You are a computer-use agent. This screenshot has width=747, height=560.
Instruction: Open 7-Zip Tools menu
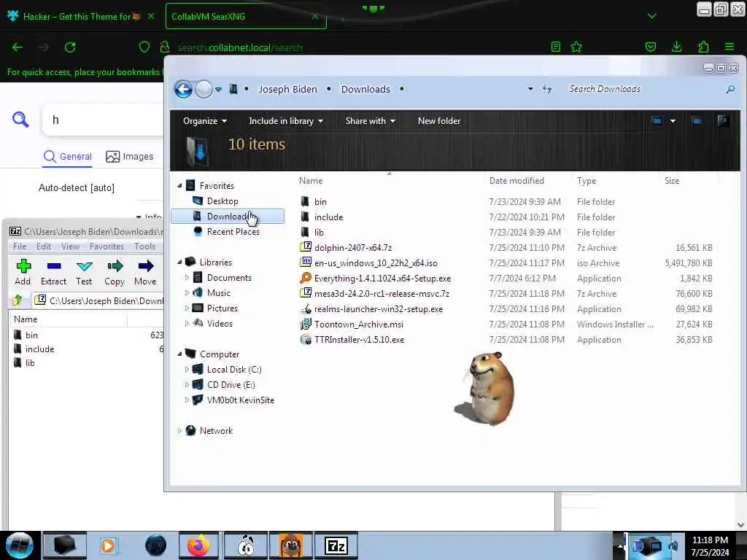(x=144, y=246)
